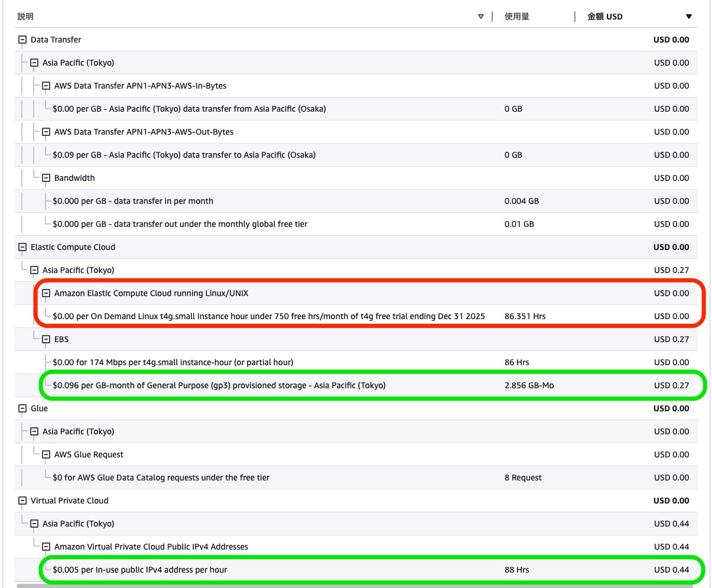Click the 86 Hrs usage value
This screenshot has height=588, width=712.
click(x=516, y=362)
